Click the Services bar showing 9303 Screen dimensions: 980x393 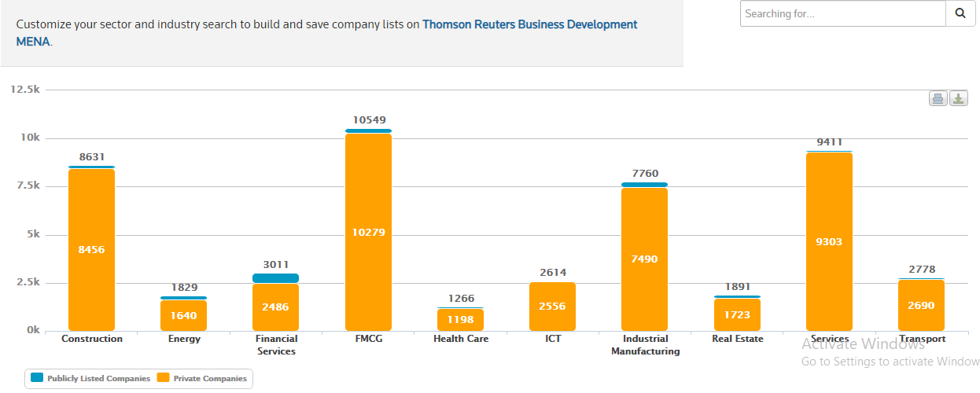click(x=829, y=241)
